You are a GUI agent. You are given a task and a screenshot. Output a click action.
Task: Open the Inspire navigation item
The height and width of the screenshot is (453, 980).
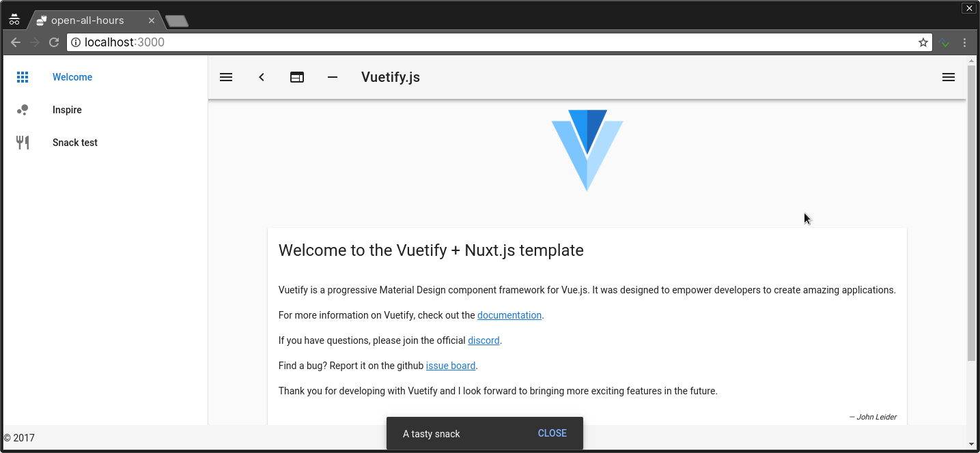click(67, 110)
